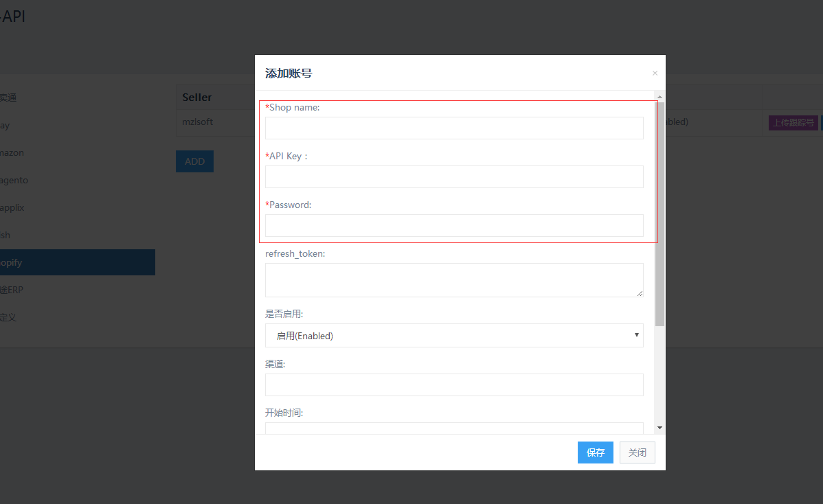Image resolution: width=823 pixels, height=504 pixels.
Task: Click the dialog scrollbar down arrow
Action: tap(659, 428)
